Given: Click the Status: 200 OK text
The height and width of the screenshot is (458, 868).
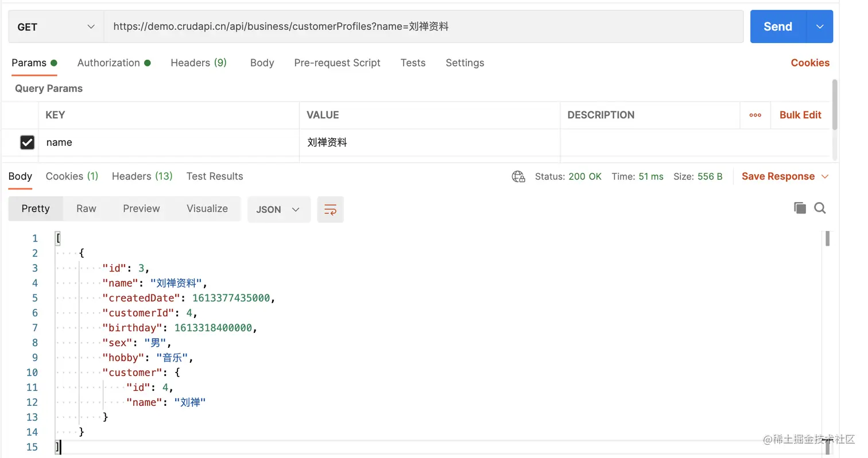Looking at the screenshot, I should click(568, 176).
